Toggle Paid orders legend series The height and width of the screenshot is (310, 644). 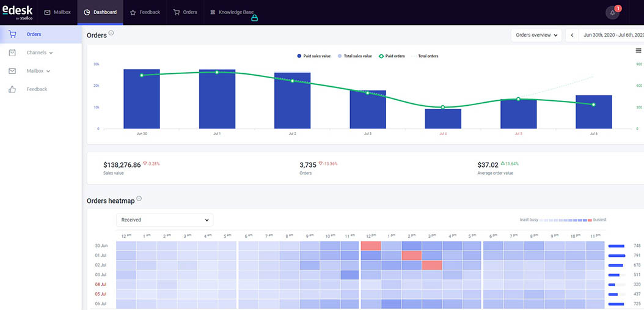point(392,56)
